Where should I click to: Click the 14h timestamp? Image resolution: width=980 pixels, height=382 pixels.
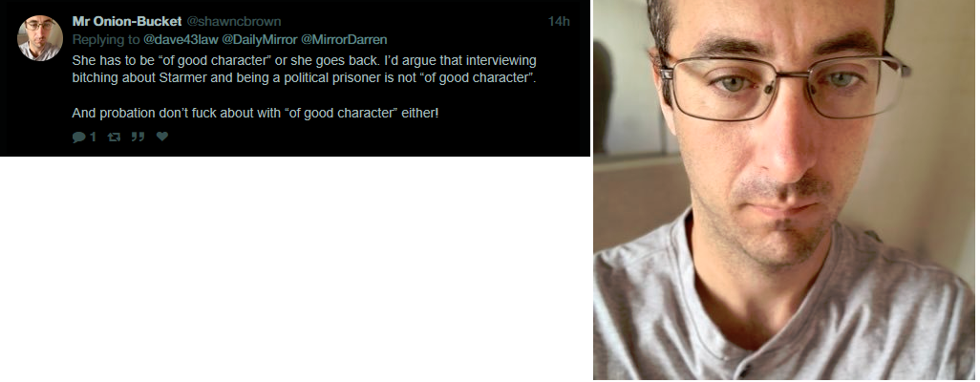(559, 22)
